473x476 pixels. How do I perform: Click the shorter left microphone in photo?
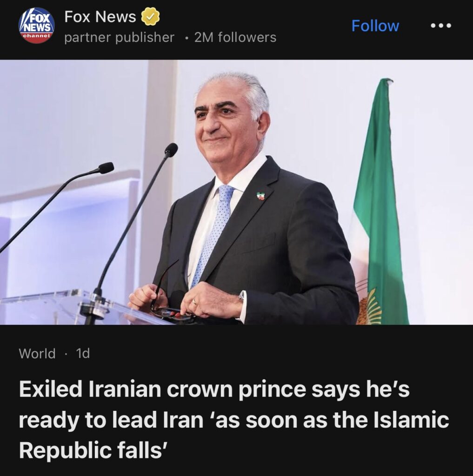tap(106, 167)
